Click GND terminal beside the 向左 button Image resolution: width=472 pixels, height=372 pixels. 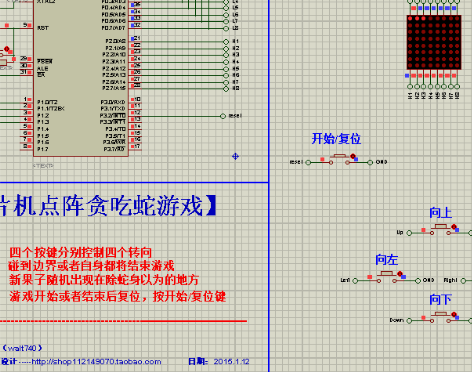418,281
